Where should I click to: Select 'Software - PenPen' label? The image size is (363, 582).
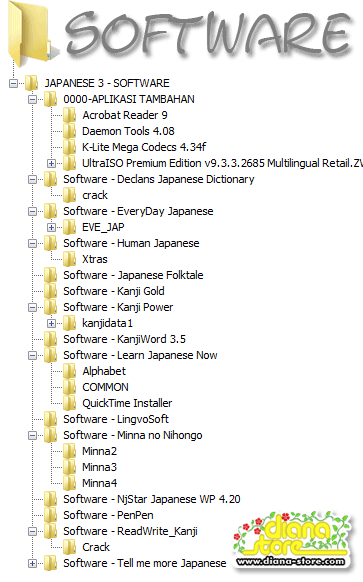(x=108, y=515)
